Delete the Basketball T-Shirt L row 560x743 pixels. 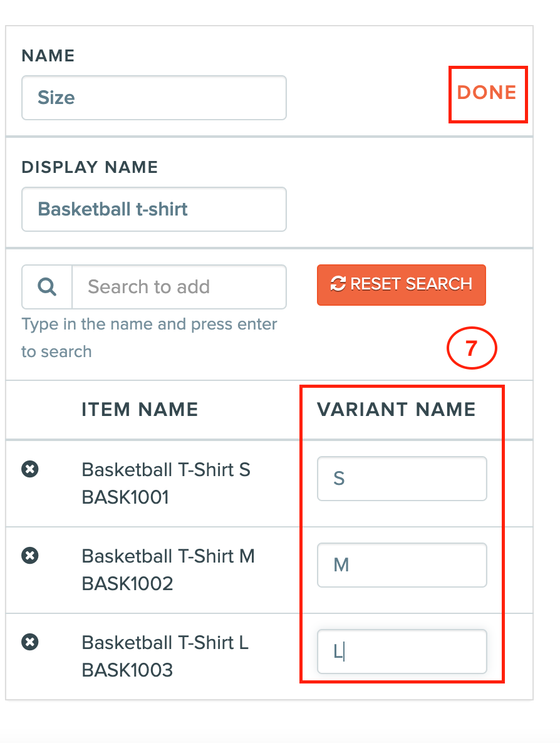pos(30,642)
